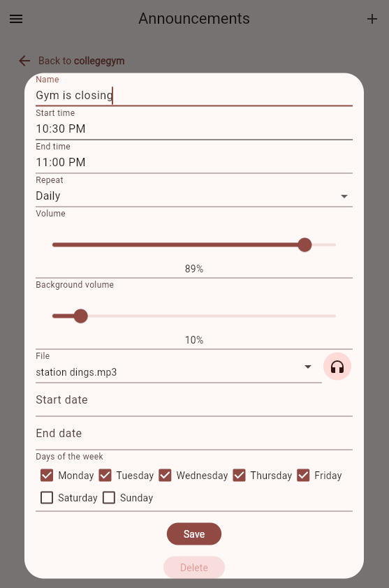Open the hamburger navigation menu
Viewport: 389px width, 588px height.
tap(16, 19)
